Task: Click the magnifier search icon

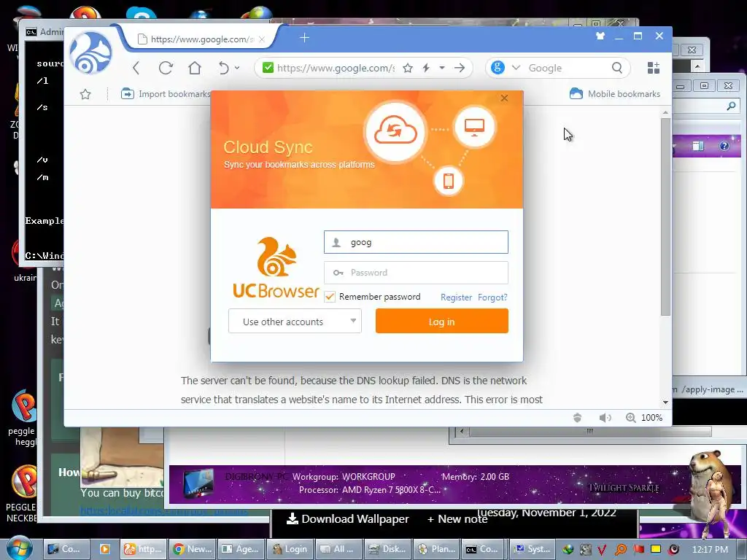Action: pyautogui.click(x=617, y=68)
